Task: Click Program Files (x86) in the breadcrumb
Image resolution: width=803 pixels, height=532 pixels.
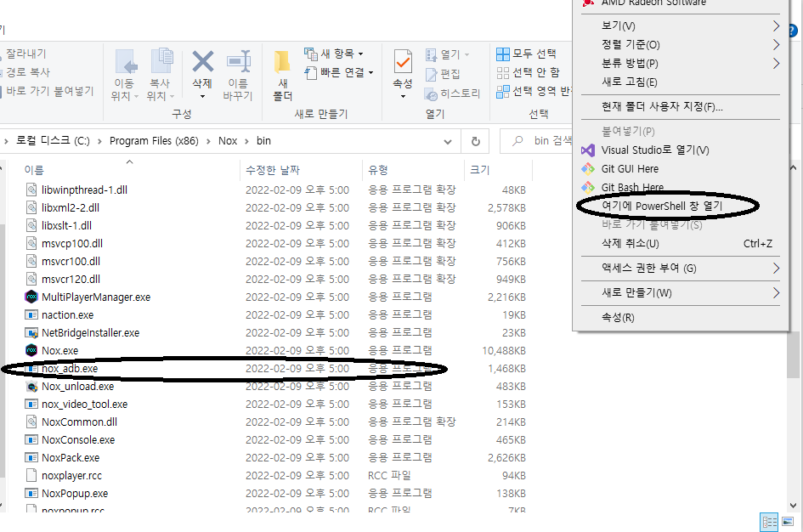Action: coord(154,141)
